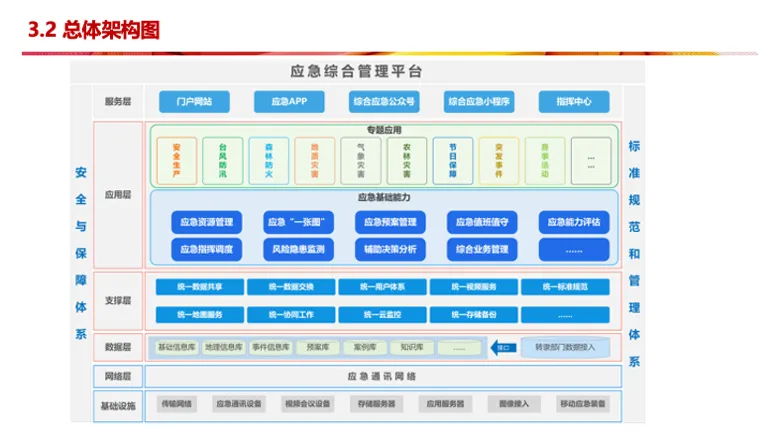Click the 统一云监控 bar
780x439 pixels.
[383, 315]
